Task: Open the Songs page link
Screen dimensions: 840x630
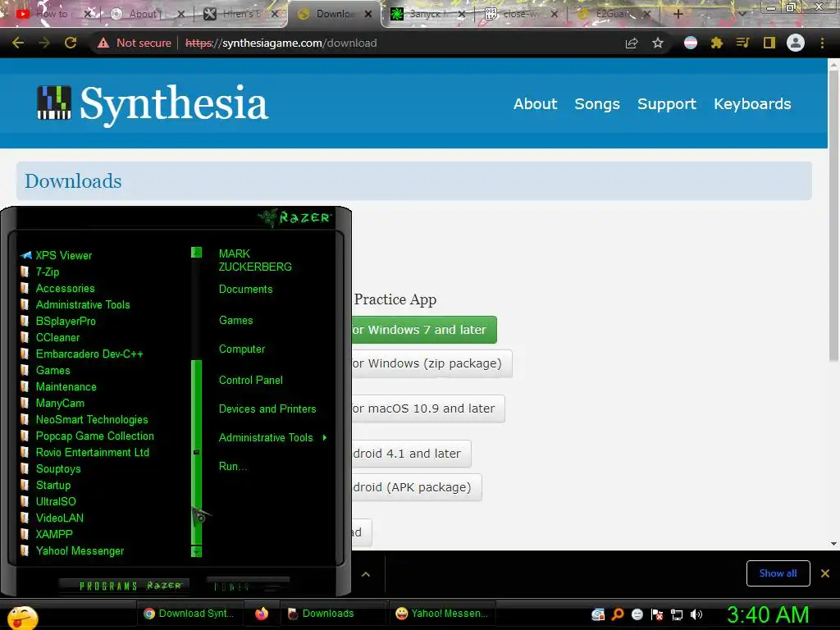Action: [597, 103]
